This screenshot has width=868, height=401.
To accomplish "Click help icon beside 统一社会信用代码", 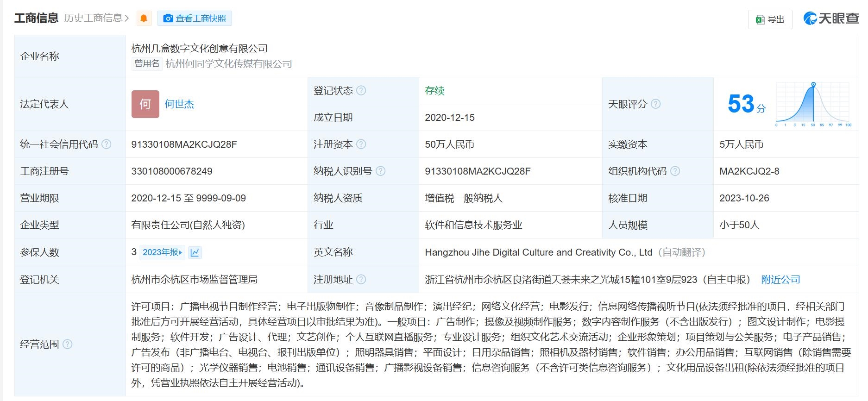I will (x=107, y=144).
